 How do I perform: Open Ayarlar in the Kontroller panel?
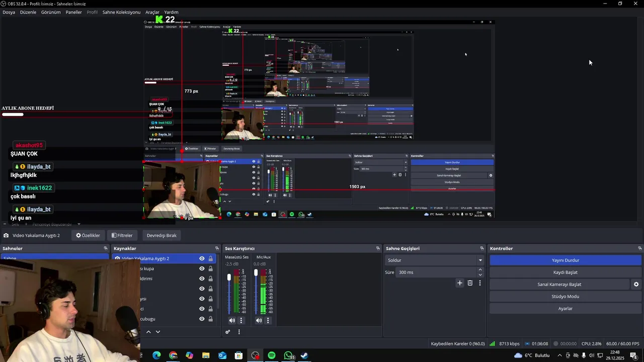click(566, 308)
